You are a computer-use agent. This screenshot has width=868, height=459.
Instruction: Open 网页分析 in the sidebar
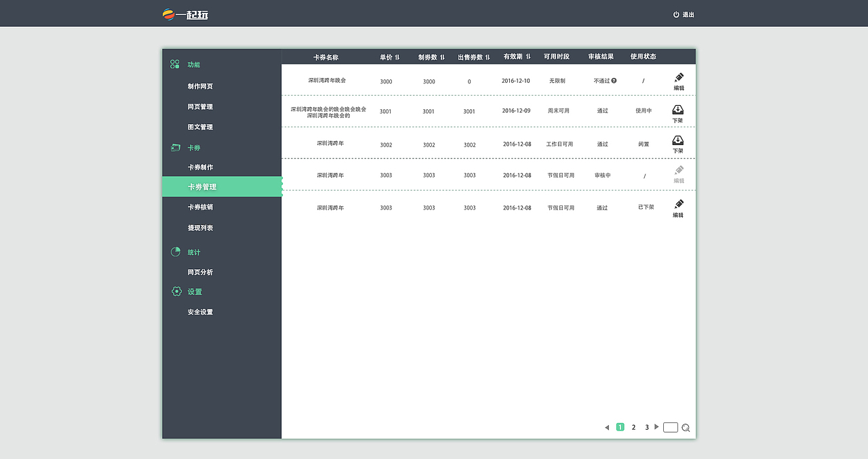click(200, 273)
